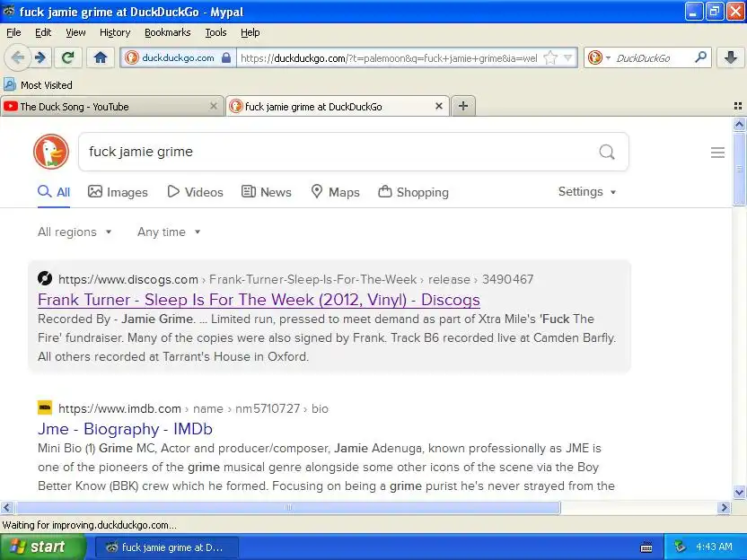Click the DuckDuckGo duck logo
Image resolution: width=747 pixels, height=560 pixels.
[x=51, y=152]
